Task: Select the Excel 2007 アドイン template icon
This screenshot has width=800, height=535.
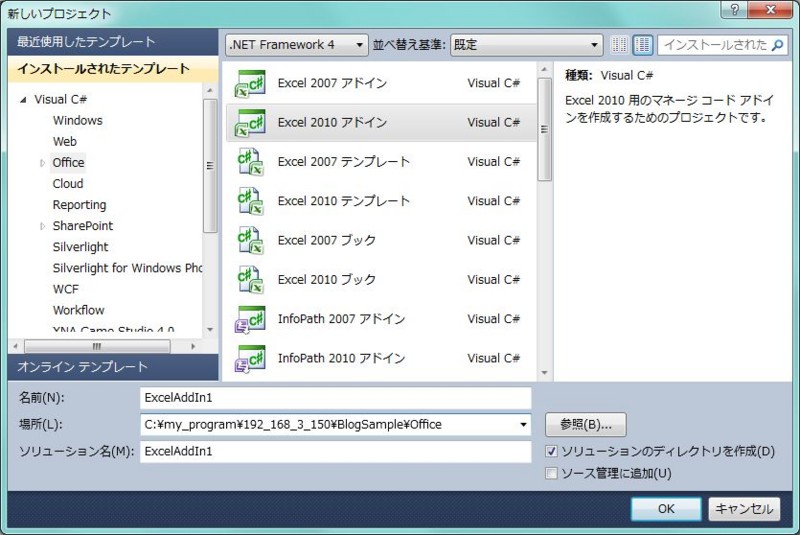Action: [x=250, y=83]
